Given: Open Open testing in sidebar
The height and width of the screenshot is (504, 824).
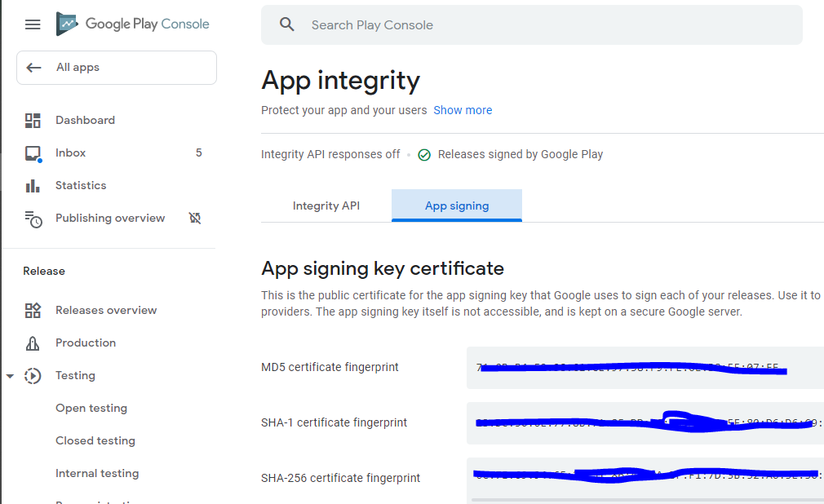Looking at the screenshot, I should (91, 409).
